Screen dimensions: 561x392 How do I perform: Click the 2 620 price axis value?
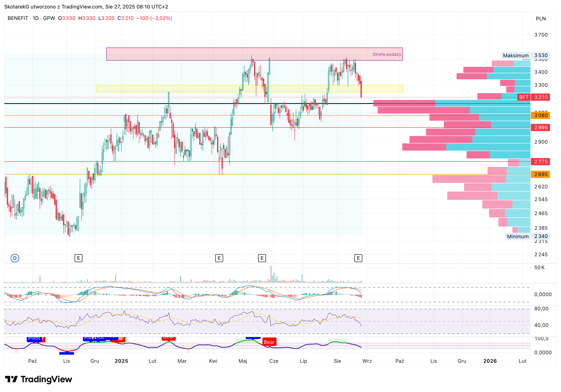coord(541,187)
